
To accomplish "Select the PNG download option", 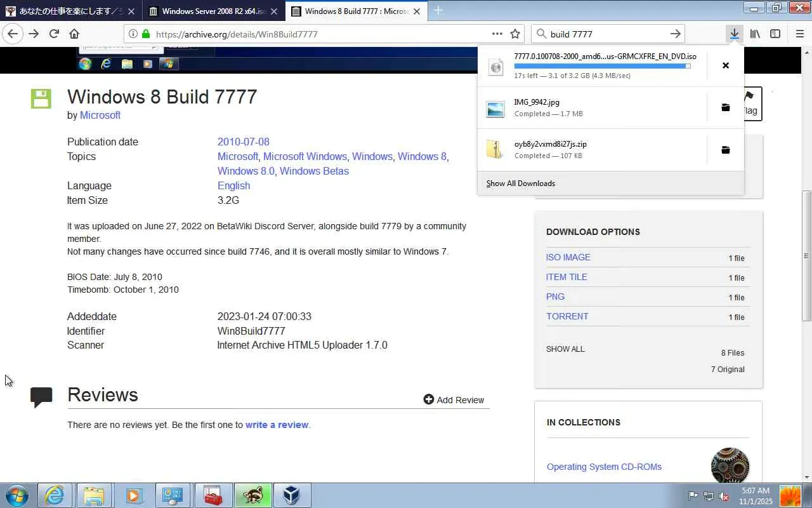I will coord(555,297).
